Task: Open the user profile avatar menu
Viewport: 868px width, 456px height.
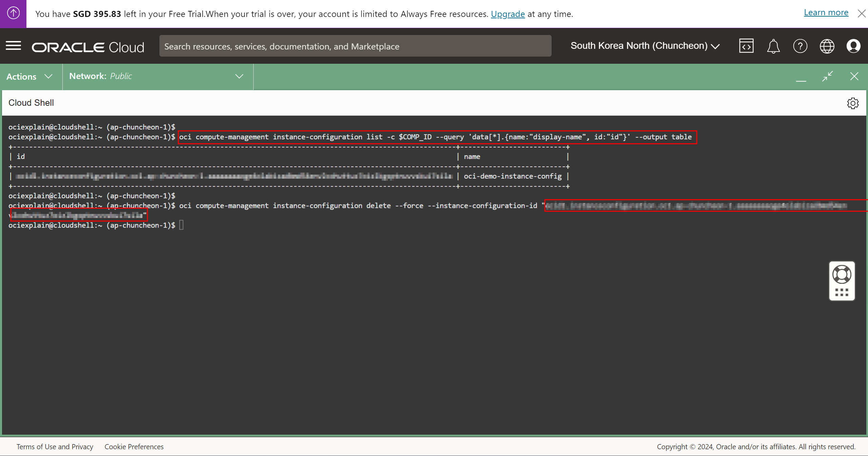Action: click(853, 46)
